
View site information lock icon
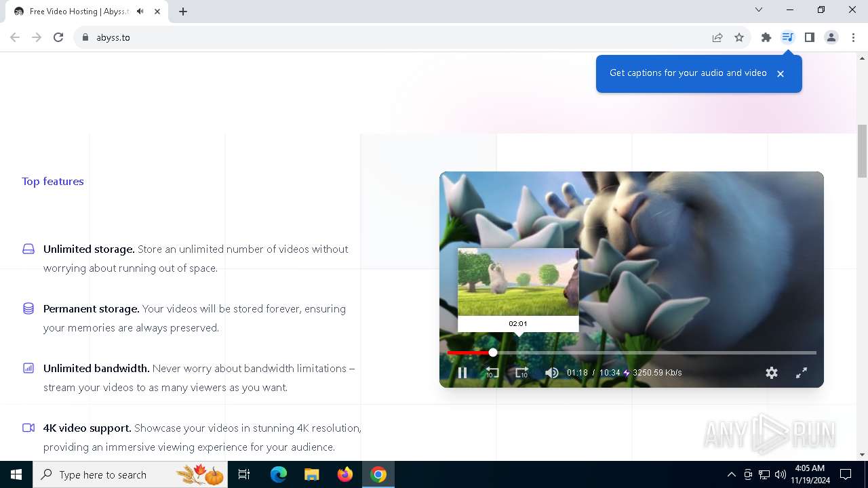[85, 37]
